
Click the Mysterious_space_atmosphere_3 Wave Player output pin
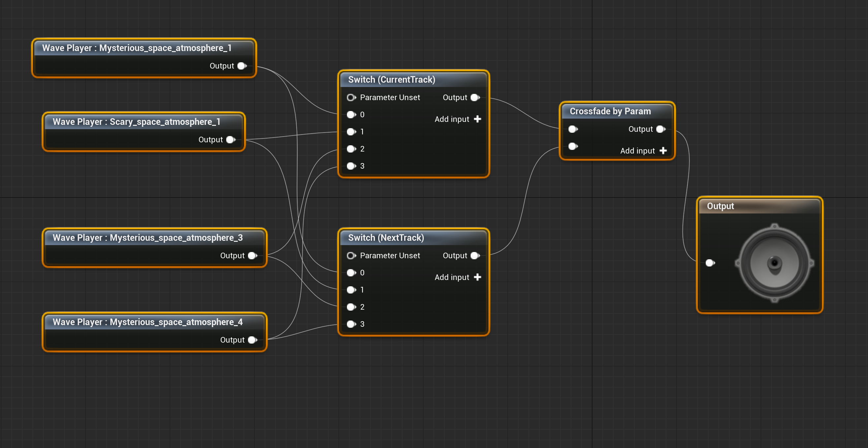[x=252, y=256]
